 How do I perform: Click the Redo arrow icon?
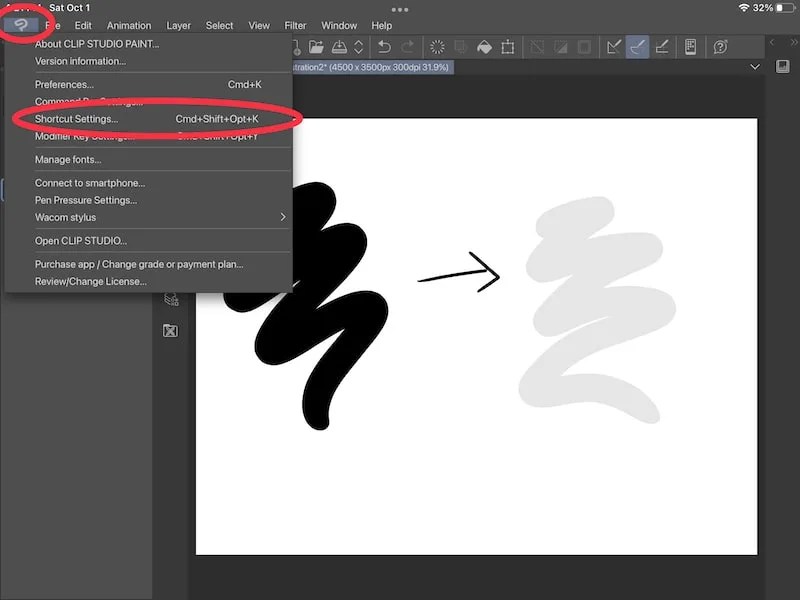[x=408, y=47]
